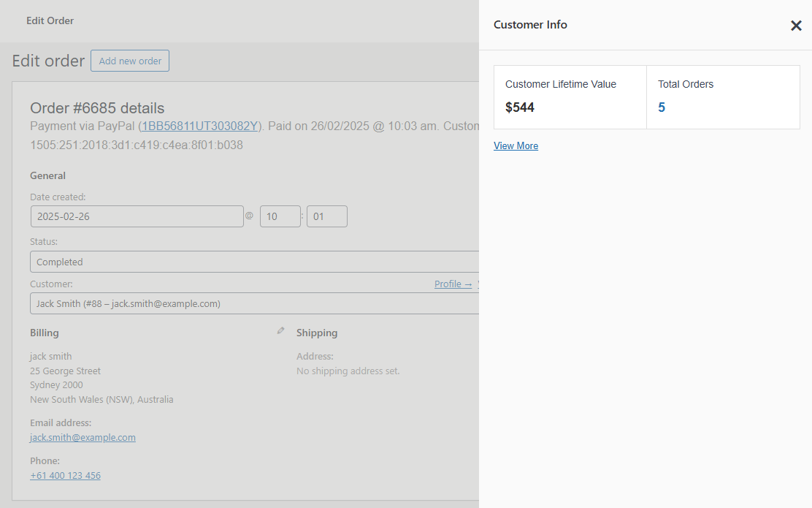Click the Date created field
The image size is (812, 508).
137,216
